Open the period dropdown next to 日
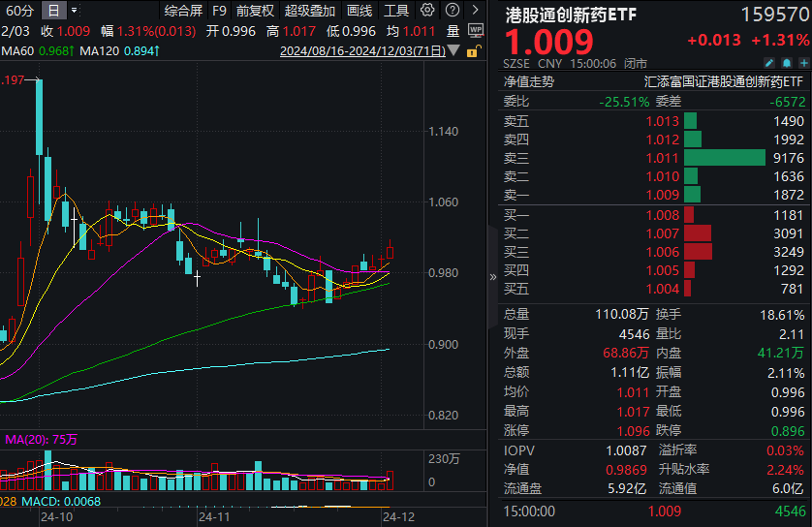Viewport: 812px width, 527px height. click(72, 12)
